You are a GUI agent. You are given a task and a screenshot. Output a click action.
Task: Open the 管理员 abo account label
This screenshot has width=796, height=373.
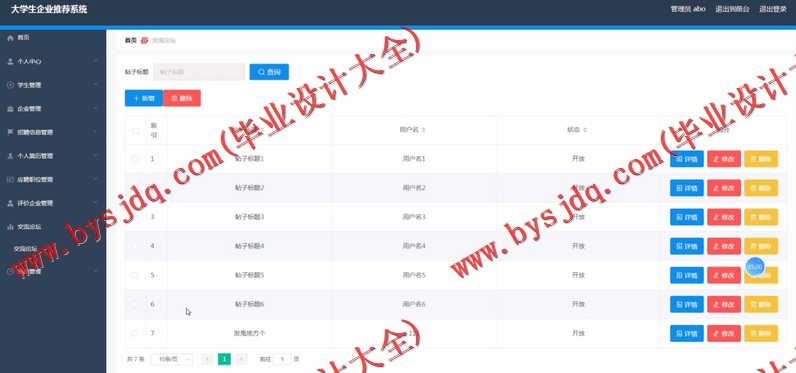pos(688,9)
